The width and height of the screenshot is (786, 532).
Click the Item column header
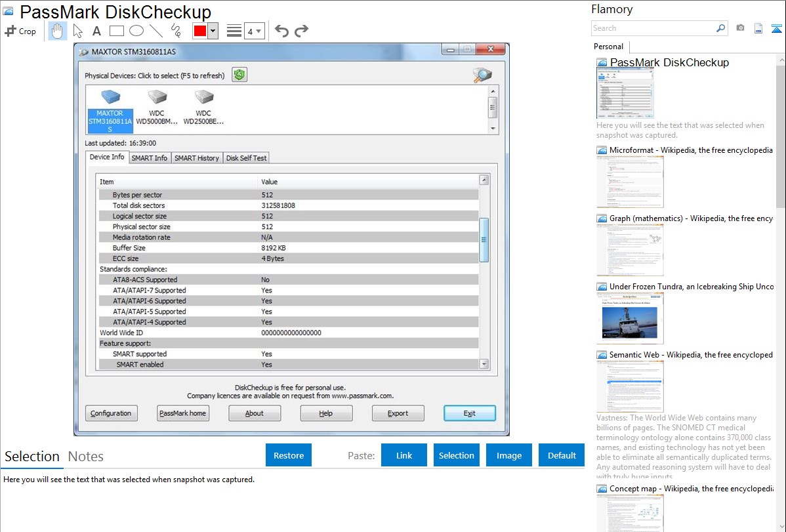[177, 182]
